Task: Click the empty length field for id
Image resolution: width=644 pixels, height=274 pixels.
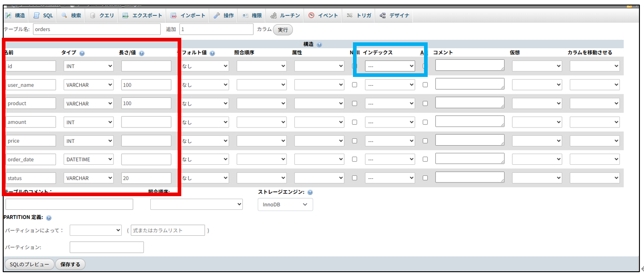Action: pos(146,66)
